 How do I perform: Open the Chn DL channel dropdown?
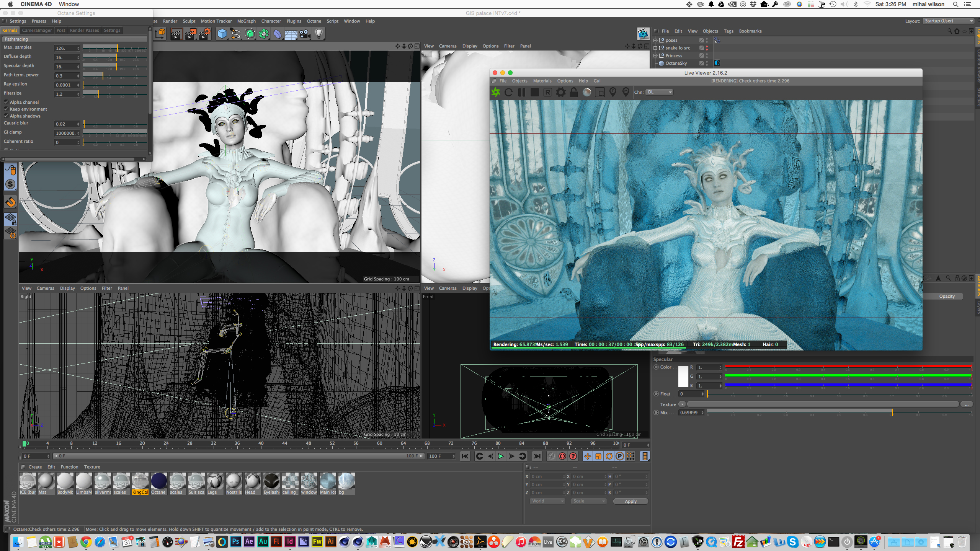pos(659,92)
